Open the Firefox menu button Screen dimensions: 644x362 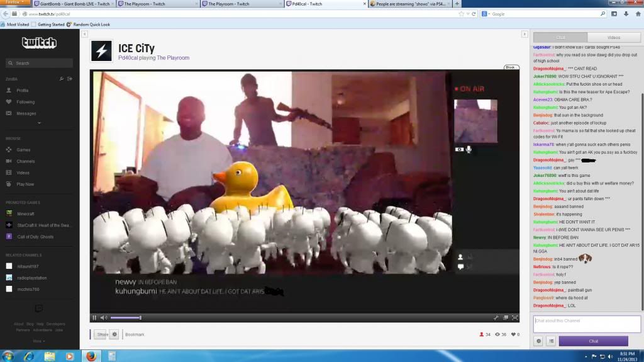point(15,2)
